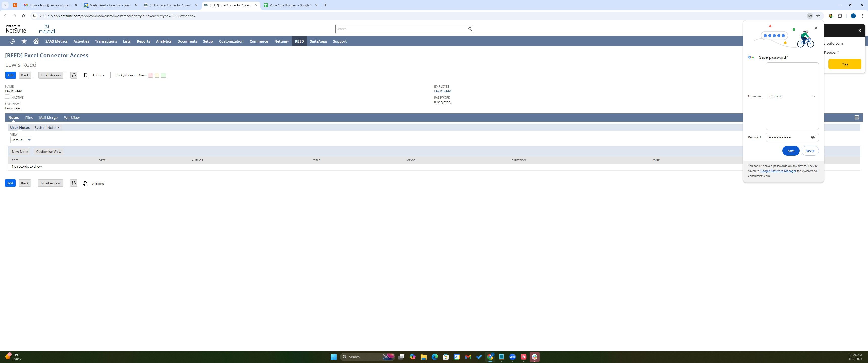
Task: Create a new green sticky note
Action: pyautogui.click(x=164, y=75)
